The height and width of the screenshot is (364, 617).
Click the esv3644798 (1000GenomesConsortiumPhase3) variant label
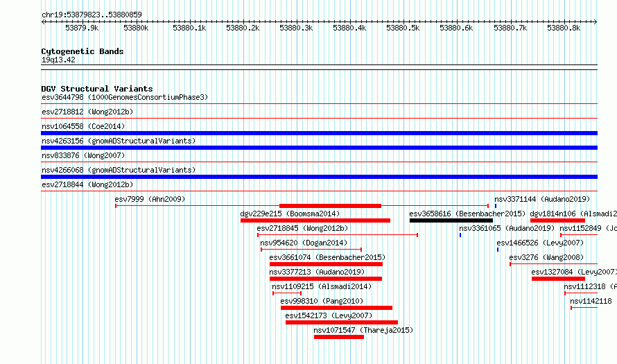click(125, 97)
